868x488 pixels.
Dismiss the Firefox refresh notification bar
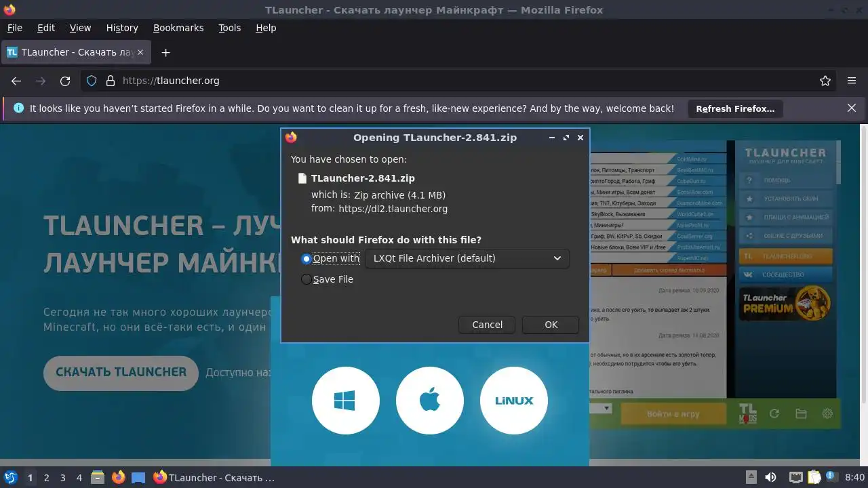click(852, 108)
